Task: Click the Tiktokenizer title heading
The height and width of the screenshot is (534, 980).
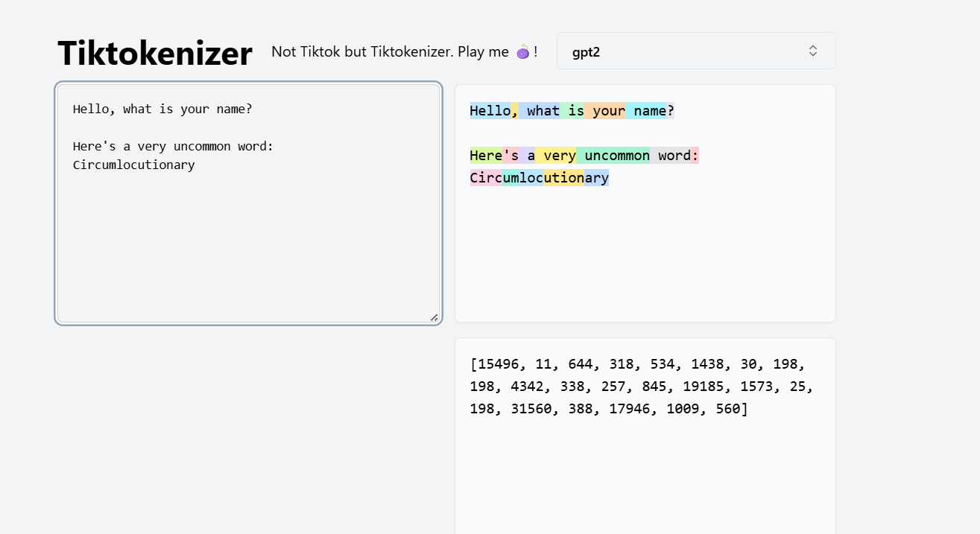Action: 154,52
